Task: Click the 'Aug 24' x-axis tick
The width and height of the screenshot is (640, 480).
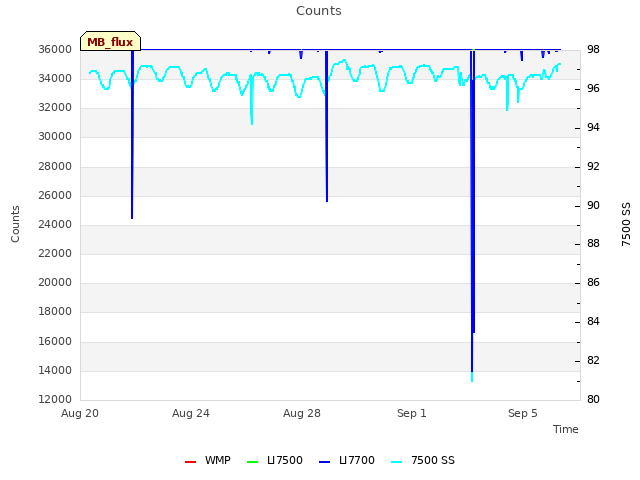Action: 191,413
